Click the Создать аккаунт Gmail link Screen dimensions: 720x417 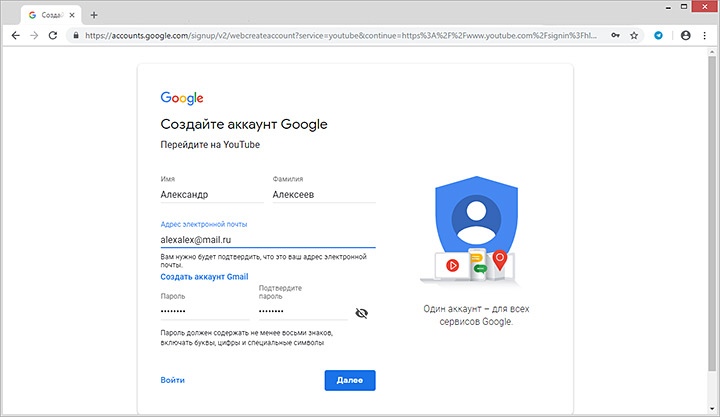pos(204,276)
